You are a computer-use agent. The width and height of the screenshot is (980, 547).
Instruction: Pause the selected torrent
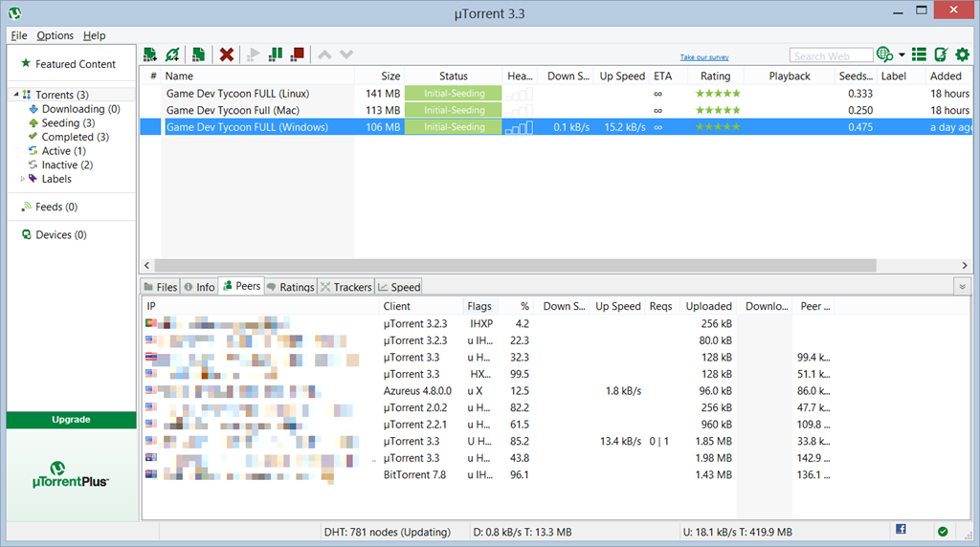tap(276, 55)
